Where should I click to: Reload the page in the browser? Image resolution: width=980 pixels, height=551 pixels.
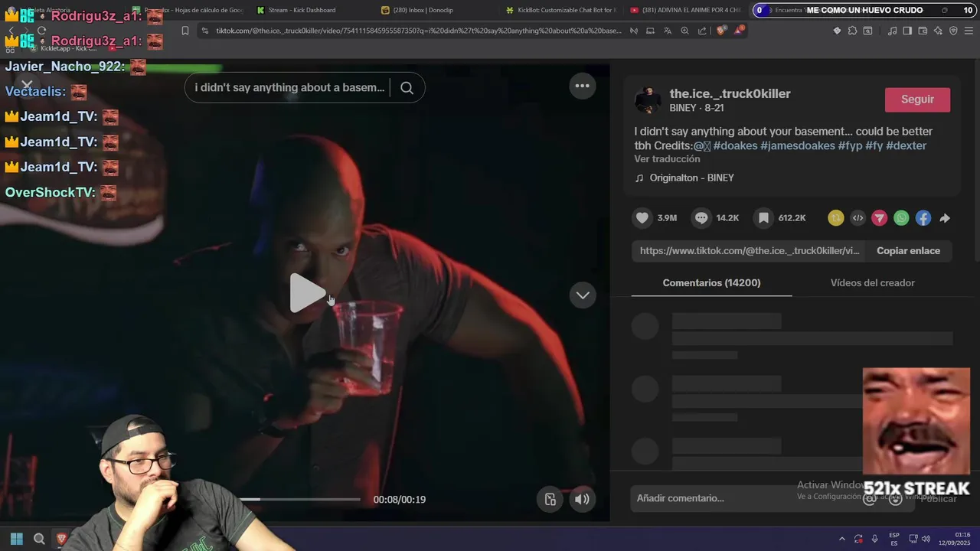click(41, 31)
